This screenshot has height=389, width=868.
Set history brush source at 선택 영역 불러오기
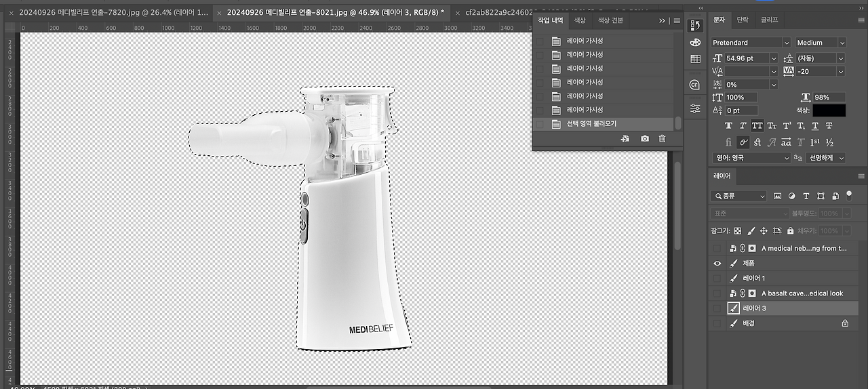click(x=540, y=124)
